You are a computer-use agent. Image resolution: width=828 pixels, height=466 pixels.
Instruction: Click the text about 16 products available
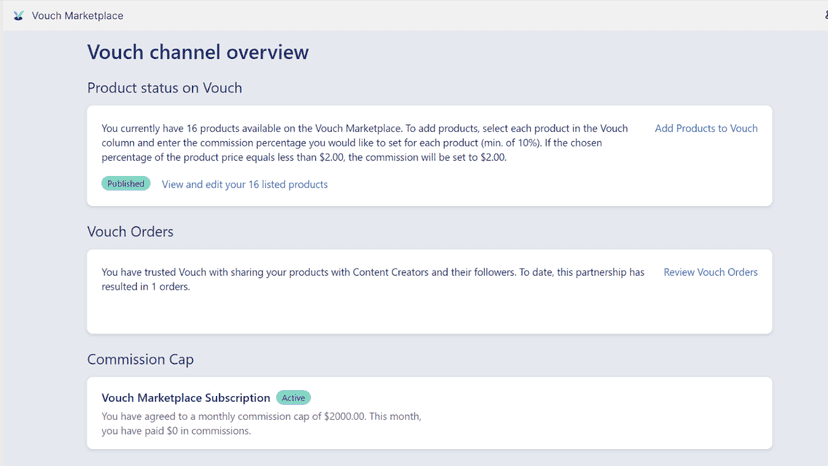coord(365,143)
